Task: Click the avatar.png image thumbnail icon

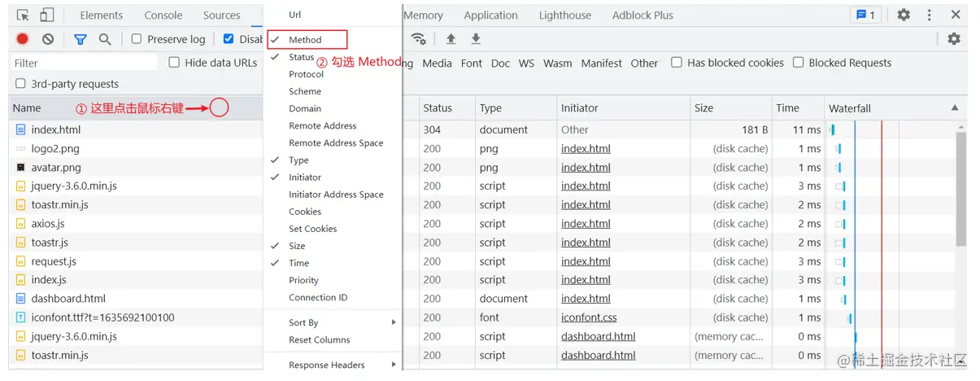Action: (x=21, y=167)
